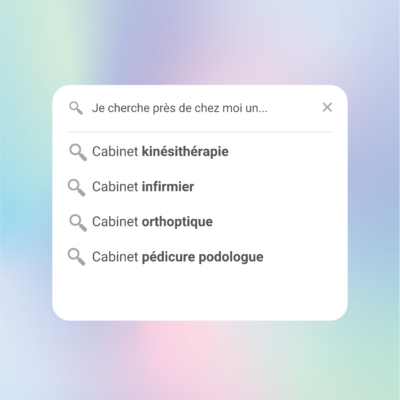Click magnifier icon beside pédicure podologue suggestion
Viewport: 400px width, 400px height.
point(77,257)
